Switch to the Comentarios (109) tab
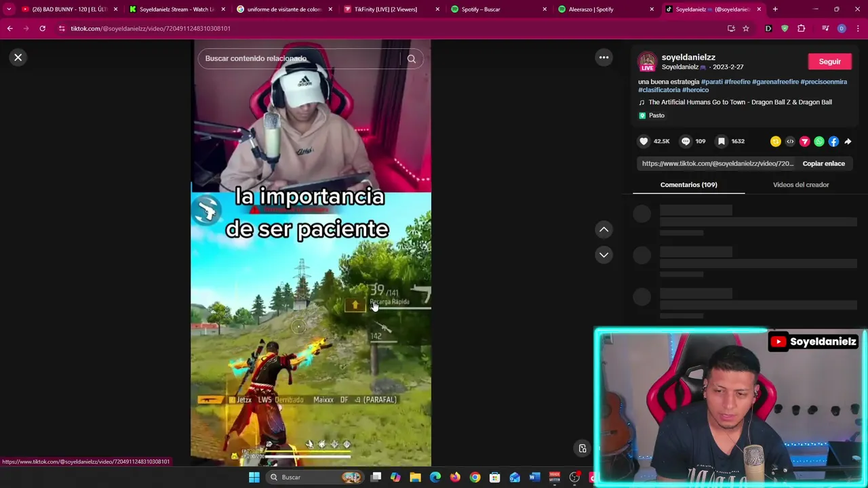The image size is (868, 488). (688, 185)
